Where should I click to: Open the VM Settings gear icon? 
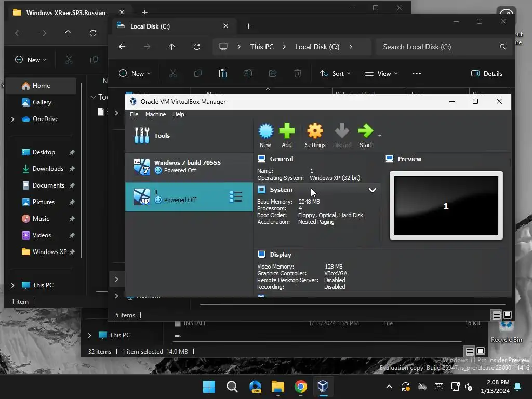[x=315, y=136]
